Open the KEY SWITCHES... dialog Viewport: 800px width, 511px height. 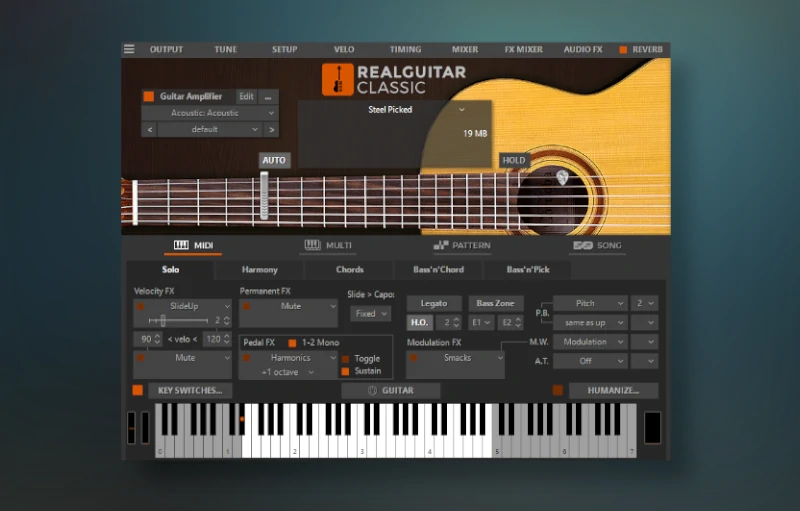click(190, 391)
